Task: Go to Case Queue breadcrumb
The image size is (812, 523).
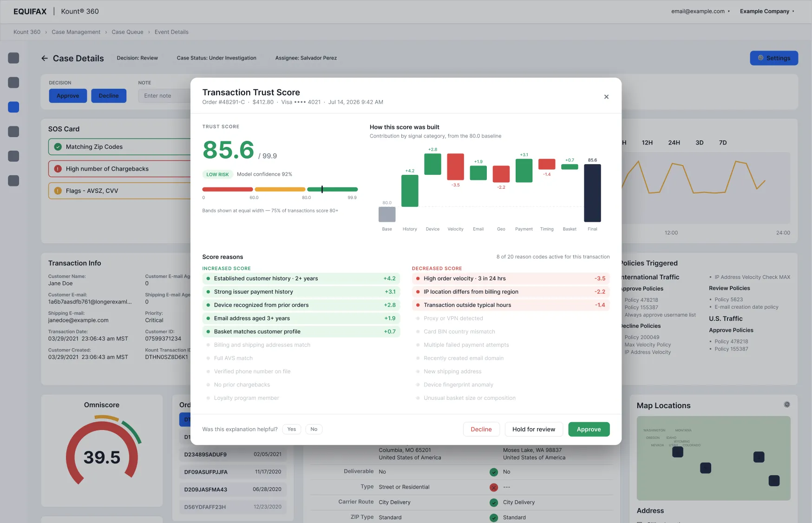Action: (127, 32)
